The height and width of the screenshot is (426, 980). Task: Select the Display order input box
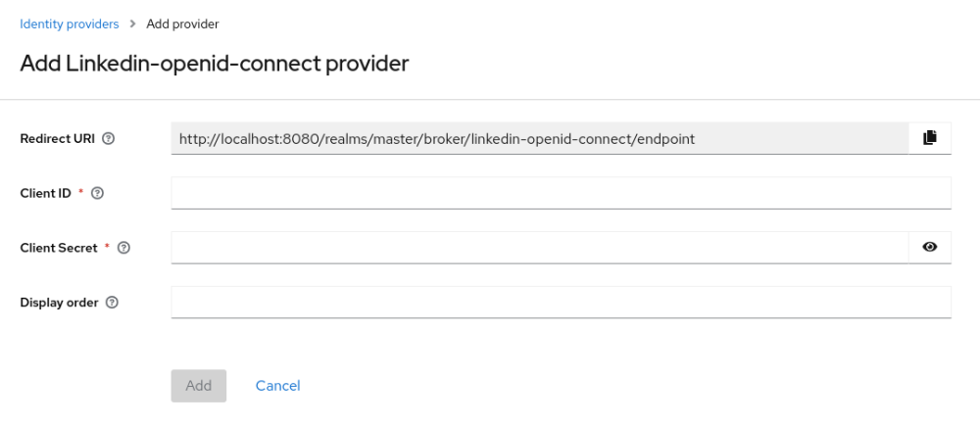561,303
